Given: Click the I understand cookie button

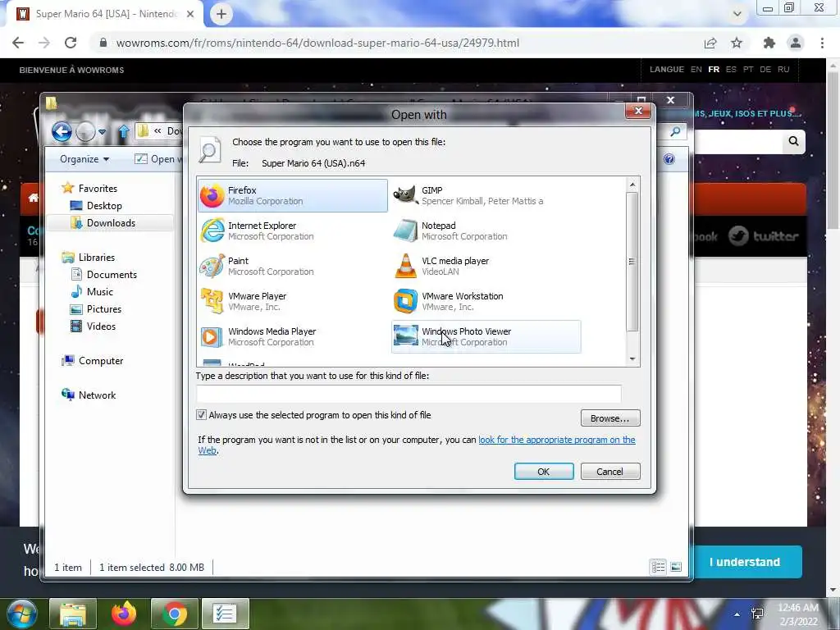Looking at the screenshot, I should (x=744, y=562).
